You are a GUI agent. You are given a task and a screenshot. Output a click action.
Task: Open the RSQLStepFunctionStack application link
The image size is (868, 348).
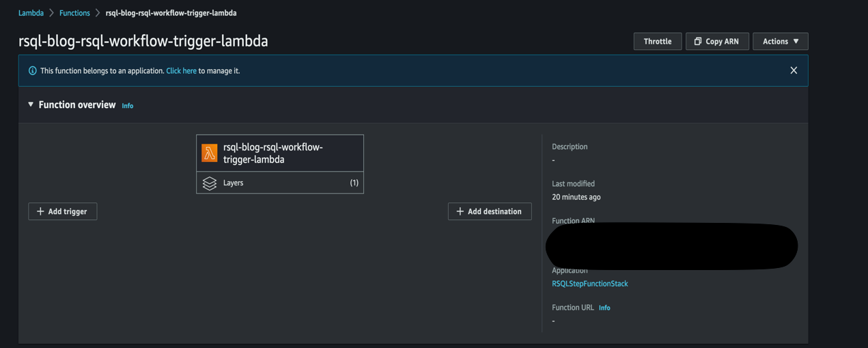tap(590, 284)
